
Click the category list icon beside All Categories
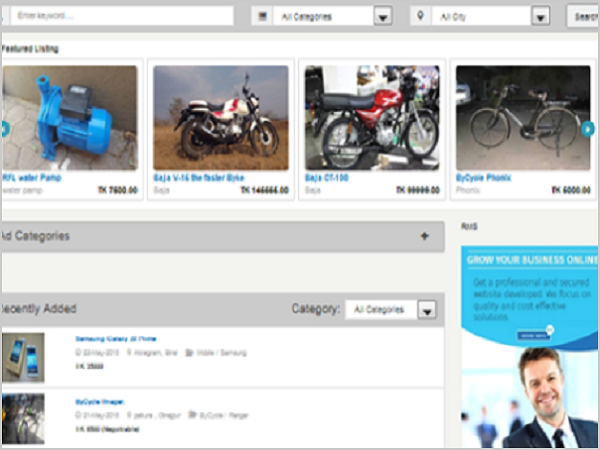[x=262, y=16]
